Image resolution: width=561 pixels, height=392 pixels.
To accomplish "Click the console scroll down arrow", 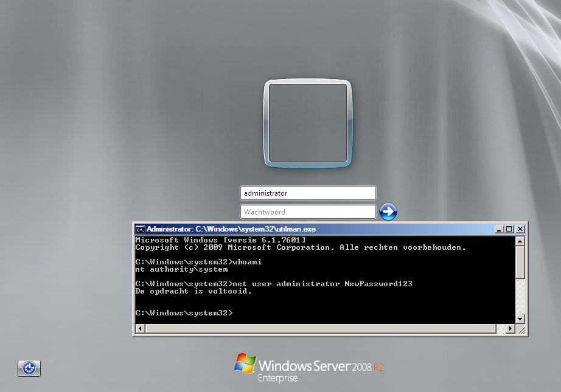I will click(520, 318).
